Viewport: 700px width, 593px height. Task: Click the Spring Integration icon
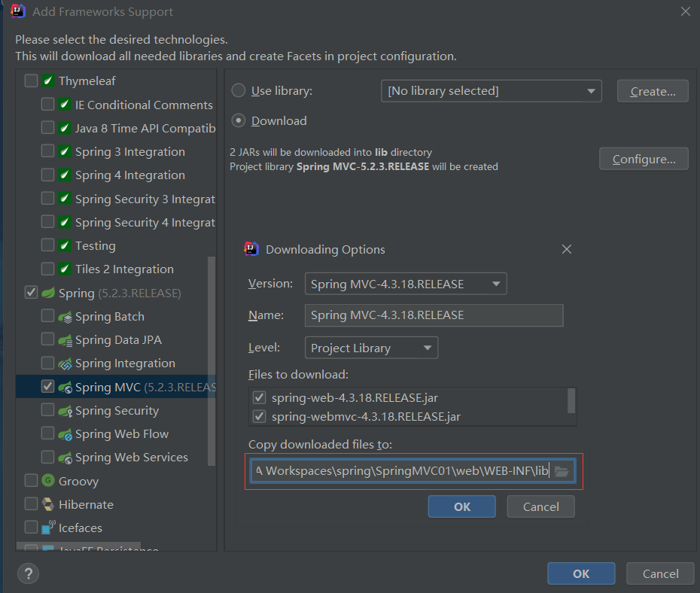tap(65, 364)
